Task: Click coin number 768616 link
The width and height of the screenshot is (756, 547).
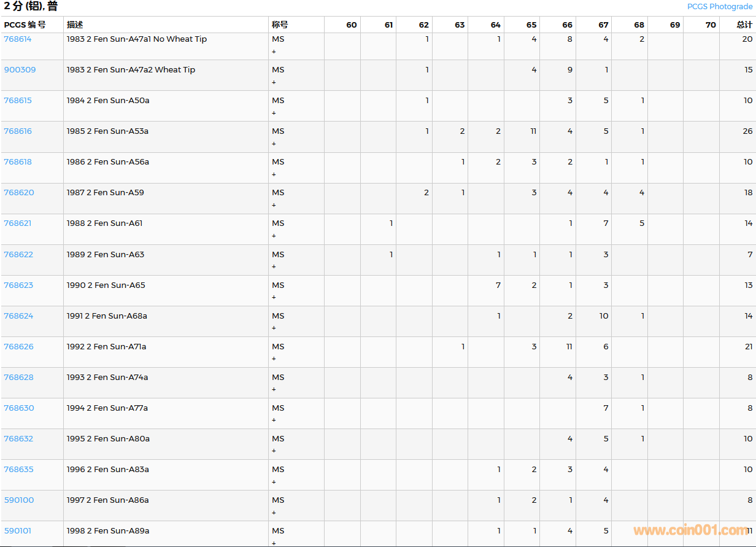Action: (18, 131)
